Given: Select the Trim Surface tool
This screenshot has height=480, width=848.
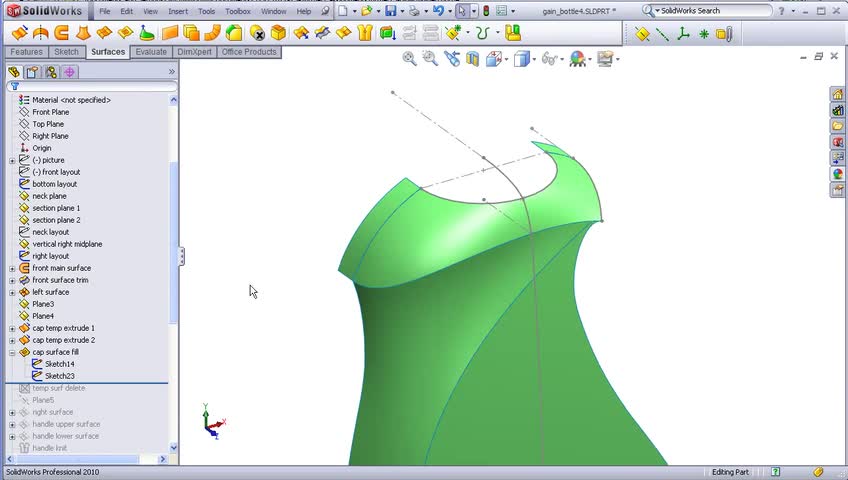Looking at the screenshot, I should [322, 34].
